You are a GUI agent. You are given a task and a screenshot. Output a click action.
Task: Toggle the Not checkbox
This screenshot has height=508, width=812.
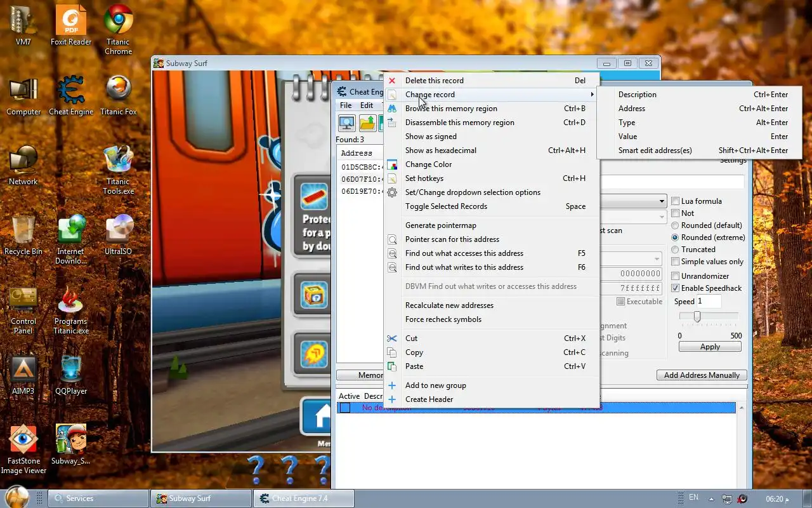click(676, 213)
